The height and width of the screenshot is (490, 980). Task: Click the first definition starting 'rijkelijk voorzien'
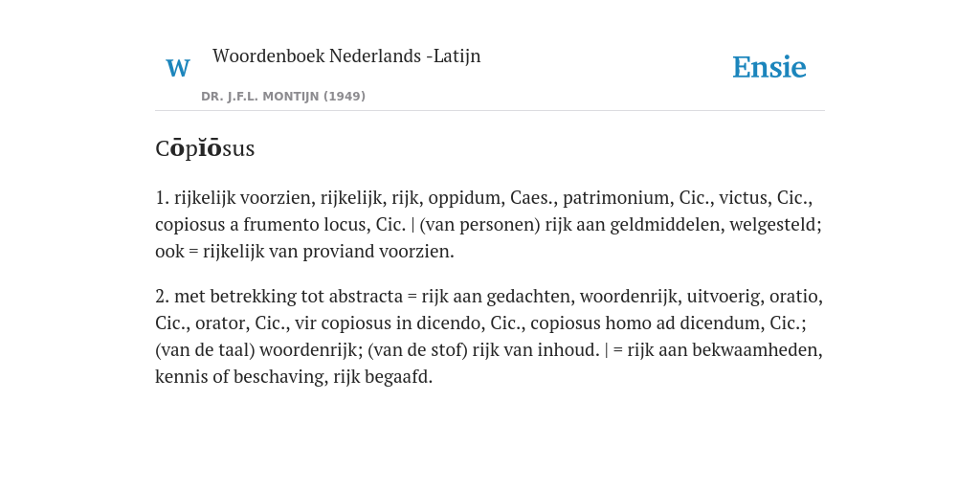point(489,224)
